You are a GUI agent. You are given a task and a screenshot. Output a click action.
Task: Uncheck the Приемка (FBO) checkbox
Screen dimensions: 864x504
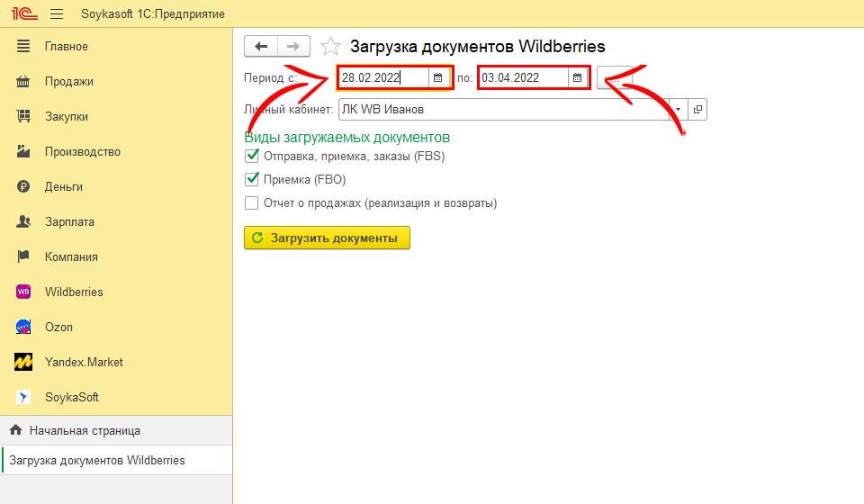coord(252,179)
